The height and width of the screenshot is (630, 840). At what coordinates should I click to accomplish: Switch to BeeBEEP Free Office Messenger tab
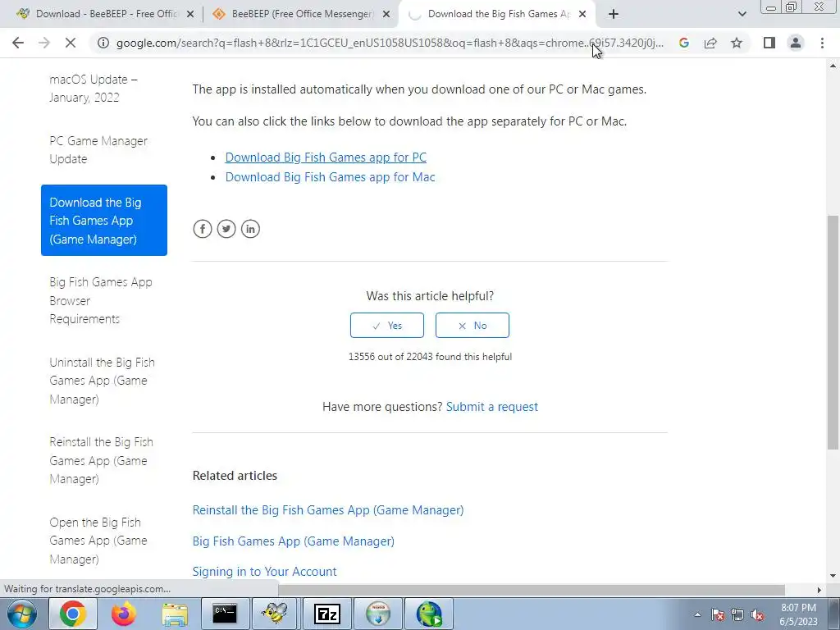click(301, 14)
